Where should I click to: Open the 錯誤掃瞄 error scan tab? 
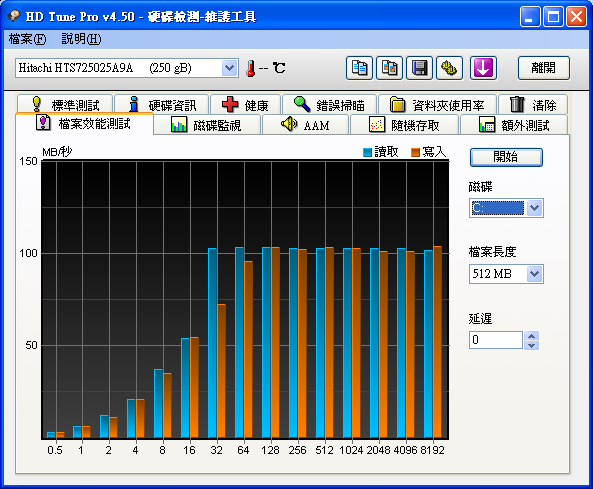point(329,104)
